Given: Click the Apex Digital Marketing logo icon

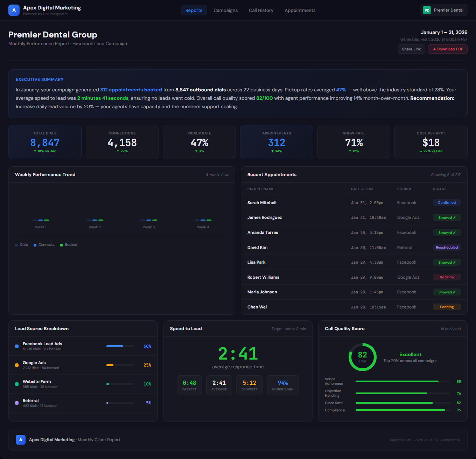Looking at the screenshot, I should pos(14,10).
